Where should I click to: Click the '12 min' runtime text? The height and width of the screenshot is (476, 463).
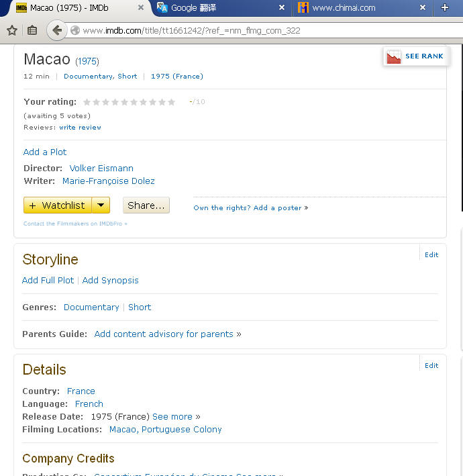point(36,76)
